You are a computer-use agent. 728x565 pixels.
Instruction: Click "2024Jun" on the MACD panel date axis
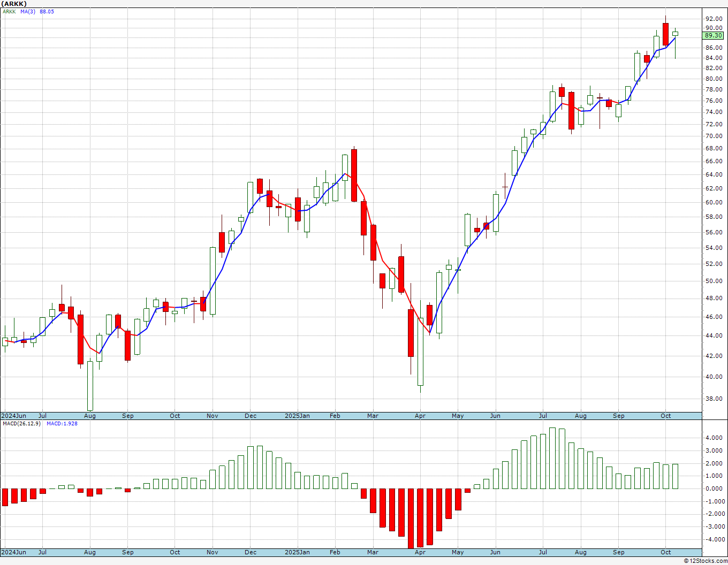pos(13,552)
